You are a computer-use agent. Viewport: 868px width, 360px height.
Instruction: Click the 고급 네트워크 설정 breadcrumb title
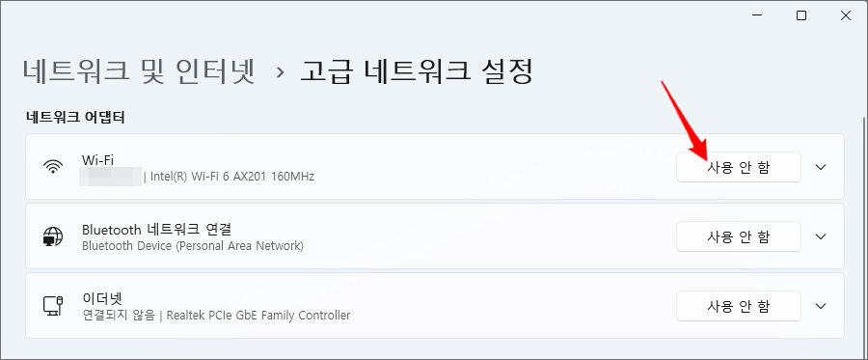click(417, 72)
